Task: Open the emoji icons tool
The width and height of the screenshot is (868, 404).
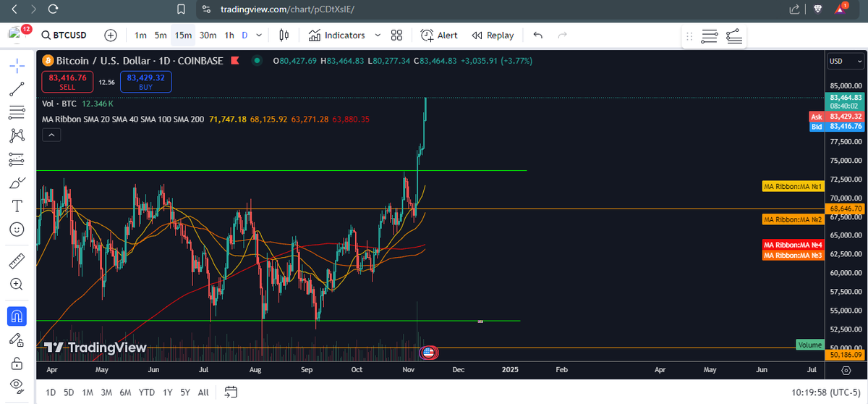Action: 17,229
